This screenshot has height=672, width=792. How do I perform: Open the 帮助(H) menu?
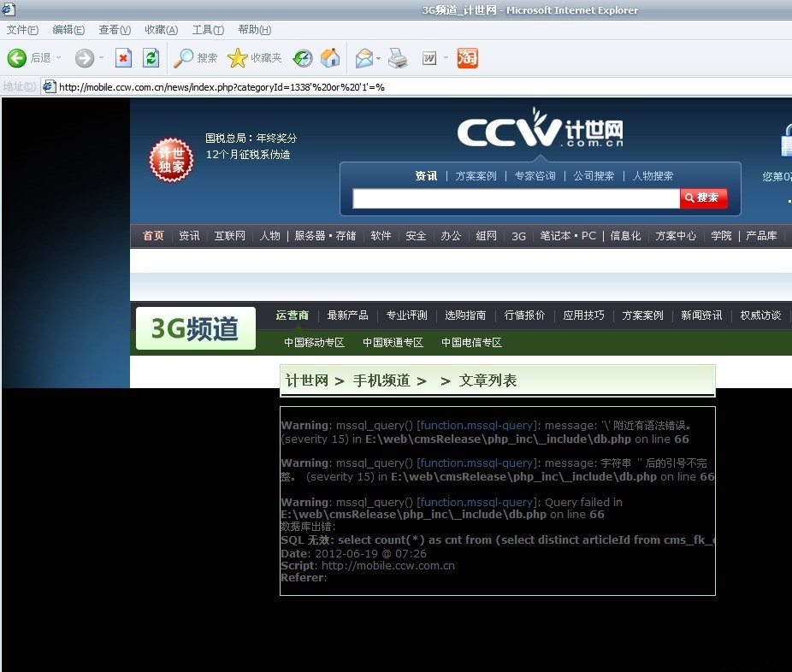[x=255, y=30]
